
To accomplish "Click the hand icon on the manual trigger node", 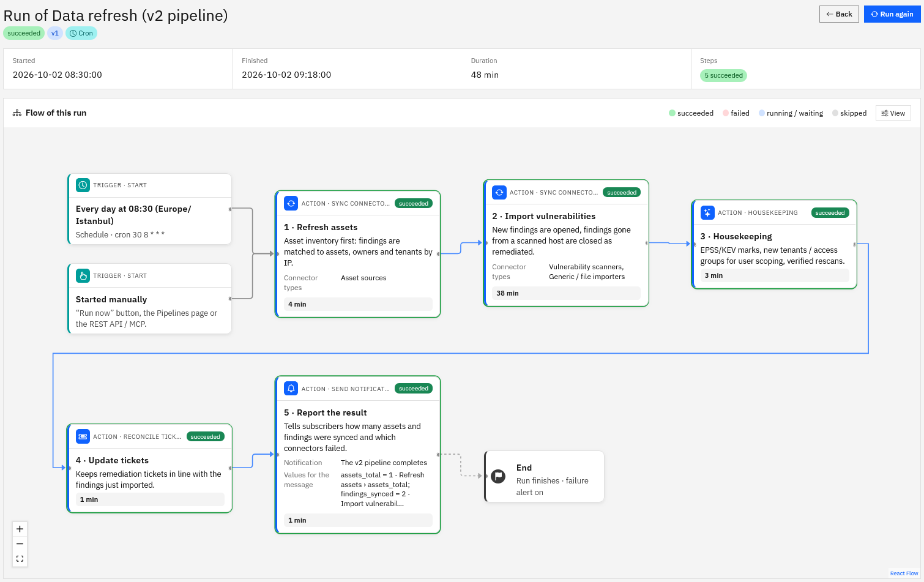I will pyautogui.click(x=83, y=275).
